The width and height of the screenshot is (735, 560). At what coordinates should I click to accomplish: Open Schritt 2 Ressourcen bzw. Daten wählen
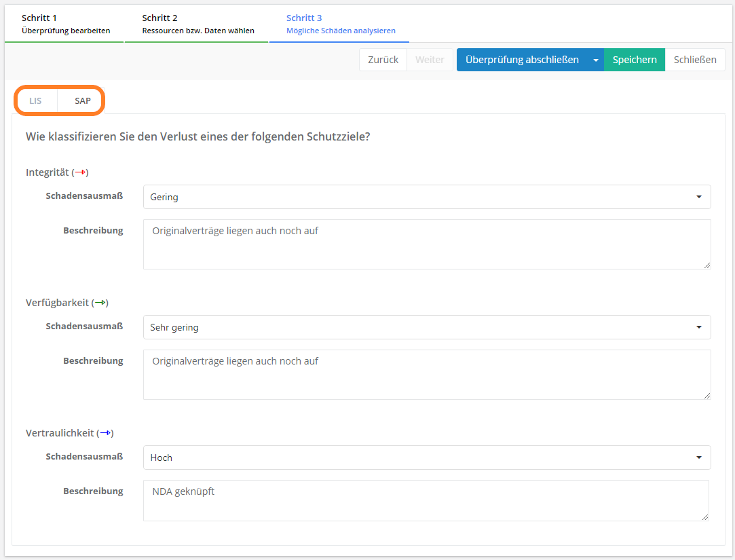197,24
